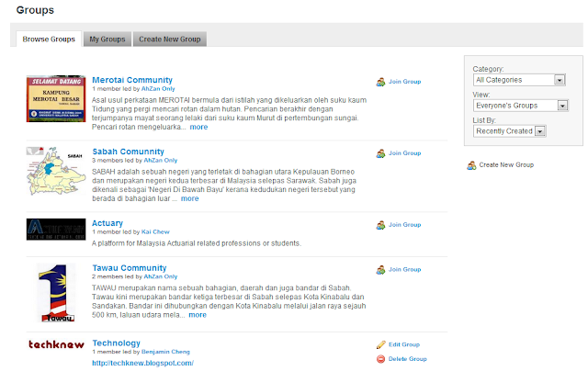Open the All Categories dropdown
The height and width of the screenshot is (371, 588).
point(519,80)
